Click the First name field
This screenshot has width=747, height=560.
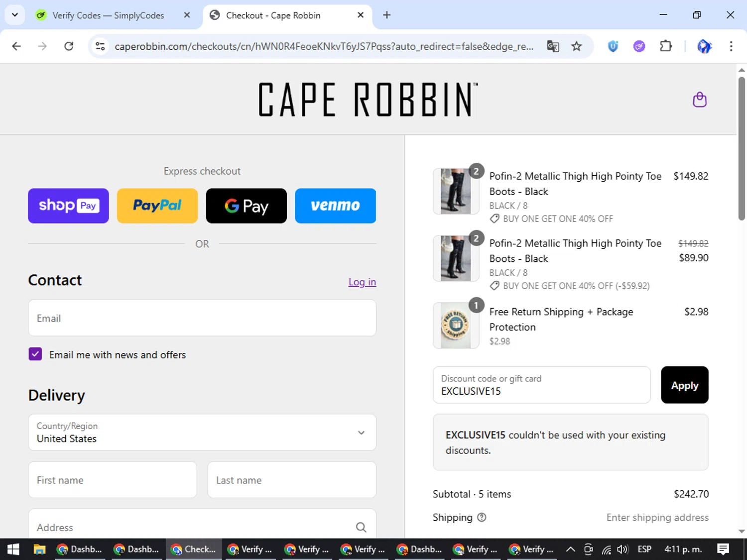point(113,479)
